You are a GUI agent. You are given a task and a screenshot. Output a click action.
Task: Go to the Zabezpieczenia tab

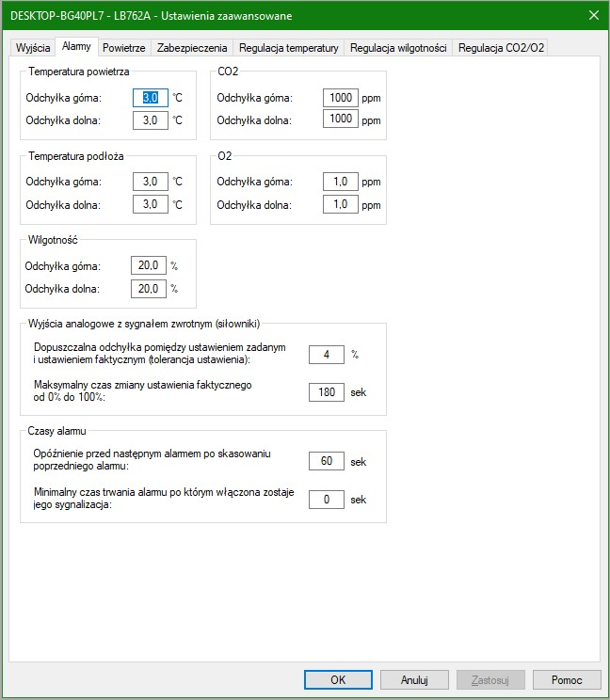pyautogui.click(x=192, y=48)
